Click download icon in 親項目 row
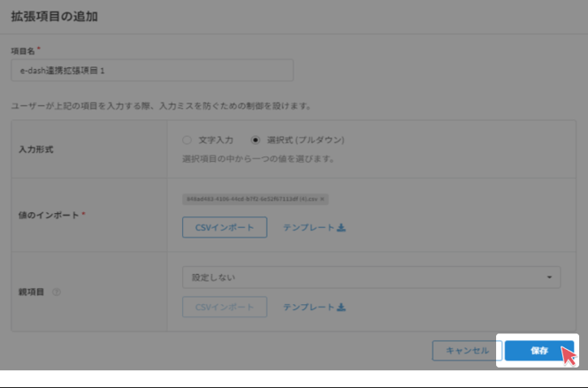This screenshot has height=388, width=588. click(341, 308)
